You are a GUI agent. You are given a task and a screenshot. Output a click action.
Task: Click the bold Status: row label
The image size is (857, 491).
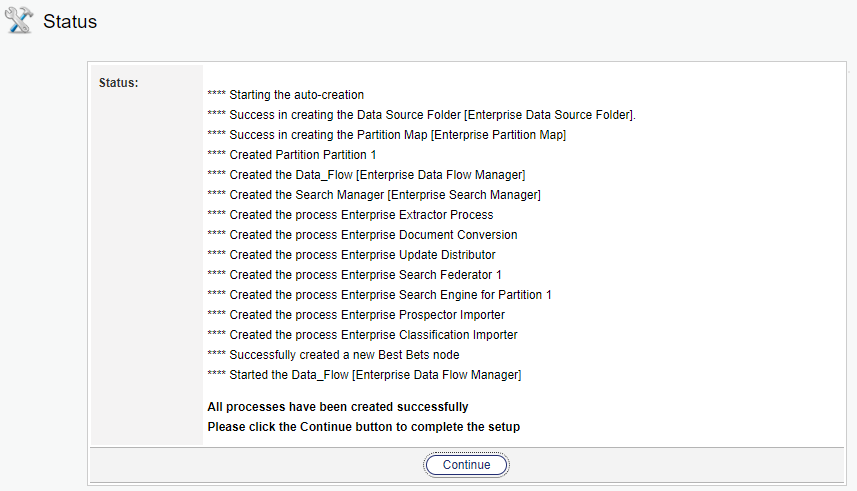point(118,82)
